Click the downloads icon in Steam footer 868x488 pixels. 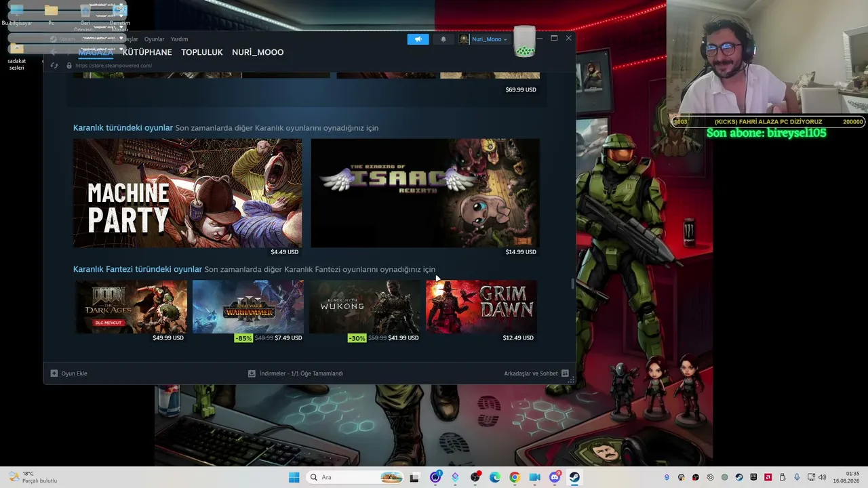252,373
